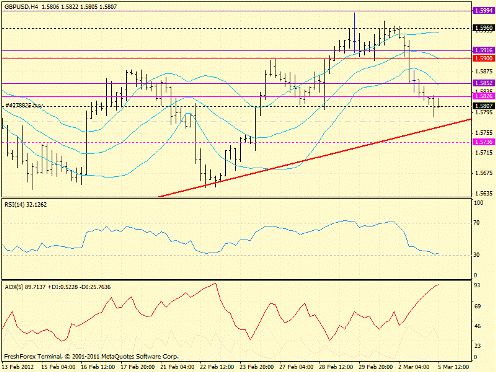Viewport: 496px width, 372px height.
Task: Select the magenta 1.5736 price label
Action: tap(484, 142)
